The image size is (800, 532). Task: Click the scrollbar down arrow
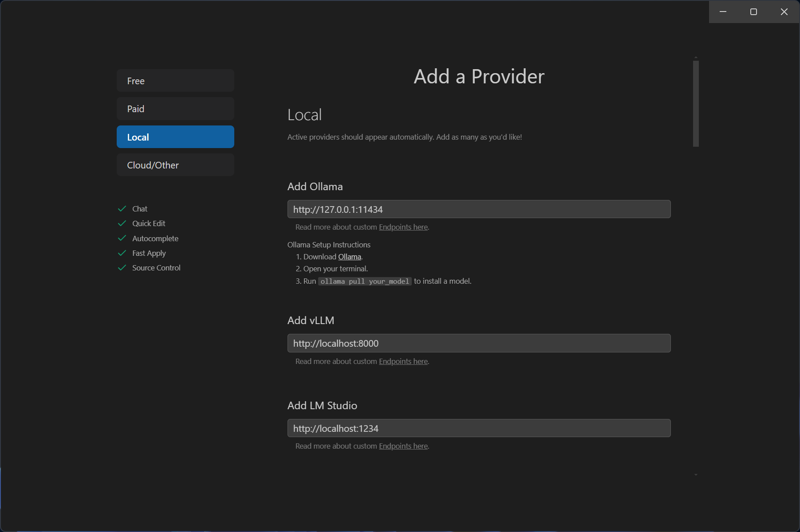tap(696, 475)
